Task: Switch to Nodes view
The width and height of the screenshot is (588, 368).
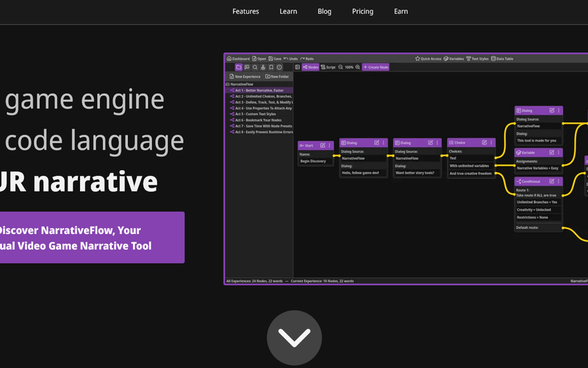Action: click(310, 67)
